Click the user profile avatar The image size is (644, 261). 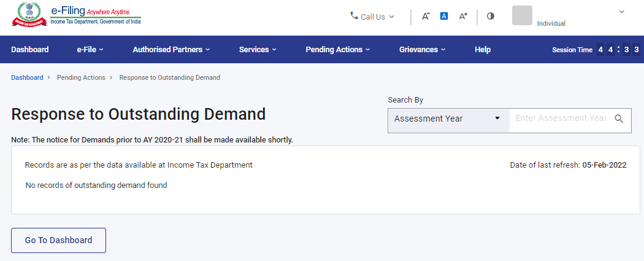(x=522, y=15)
